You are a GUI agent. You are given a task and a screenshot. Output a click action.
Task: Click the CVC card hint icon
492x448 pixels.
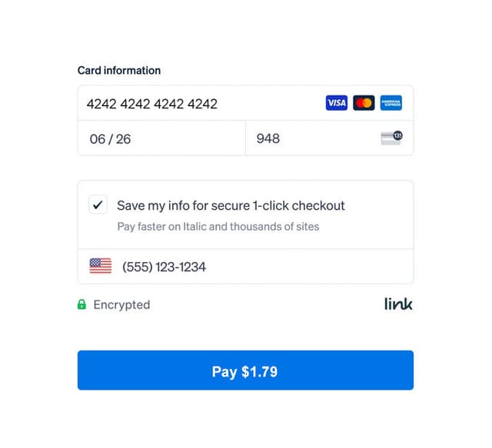pos(390,139)
